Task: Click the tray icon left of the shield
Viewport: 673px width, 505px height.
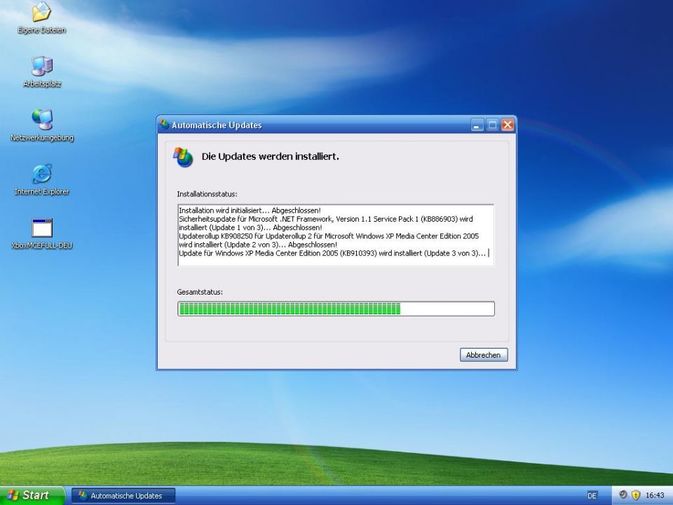Action: tap(623, 495)
